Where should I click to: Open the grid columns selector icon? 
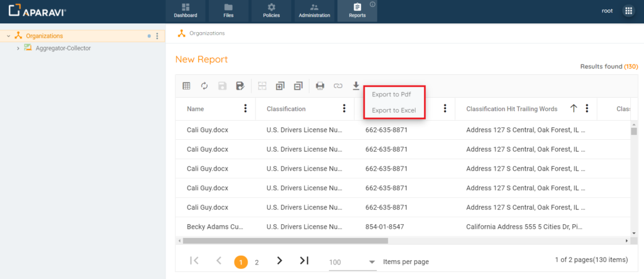186,86
